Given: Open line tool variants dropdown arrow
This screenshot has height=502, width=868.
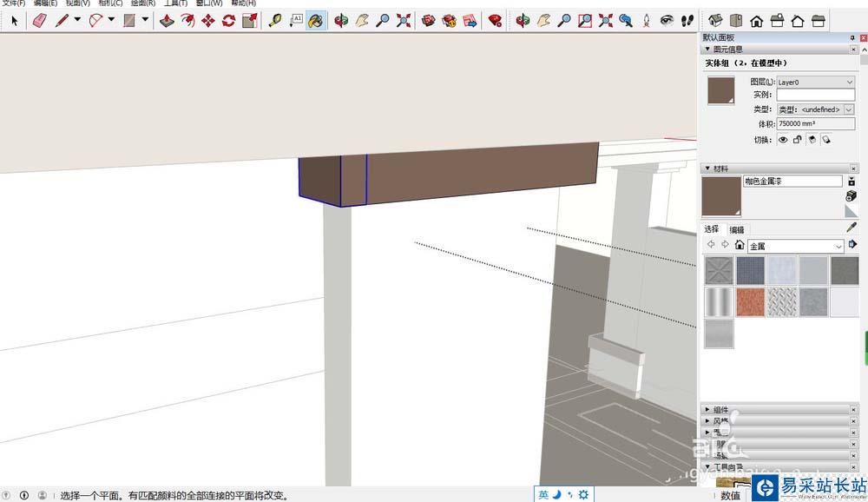Looking at the screenshot, I should tap(77, 20).
